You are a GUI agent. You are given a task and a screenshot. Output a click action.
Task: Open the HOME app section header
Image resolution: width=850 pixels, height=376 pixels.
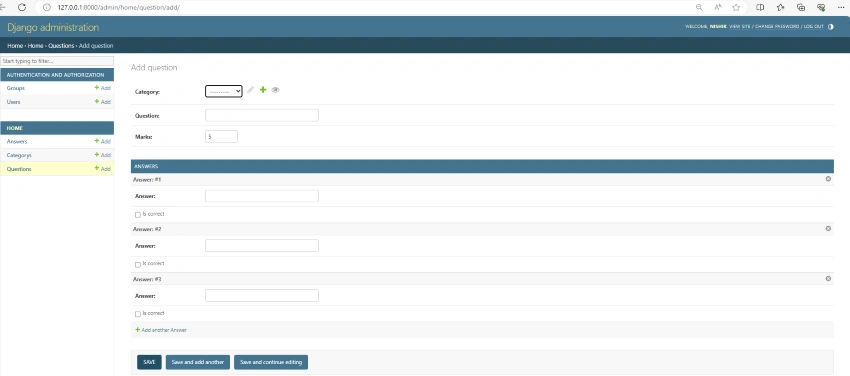pos(15,128)
